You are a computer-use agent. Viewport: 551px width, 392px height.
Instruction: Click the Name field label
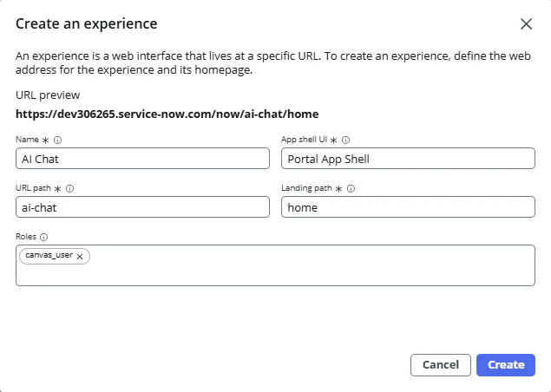click(x=28, y=140)
